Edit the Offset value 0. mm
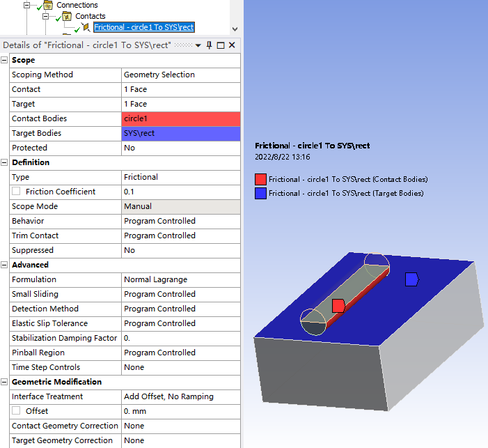488x448 pixels. click(181, 412)
